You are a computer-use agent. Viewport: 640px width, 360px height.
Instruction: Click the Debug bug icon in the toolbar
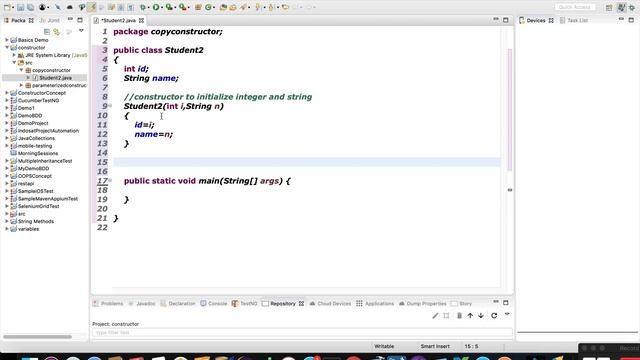tap(143, 7)
